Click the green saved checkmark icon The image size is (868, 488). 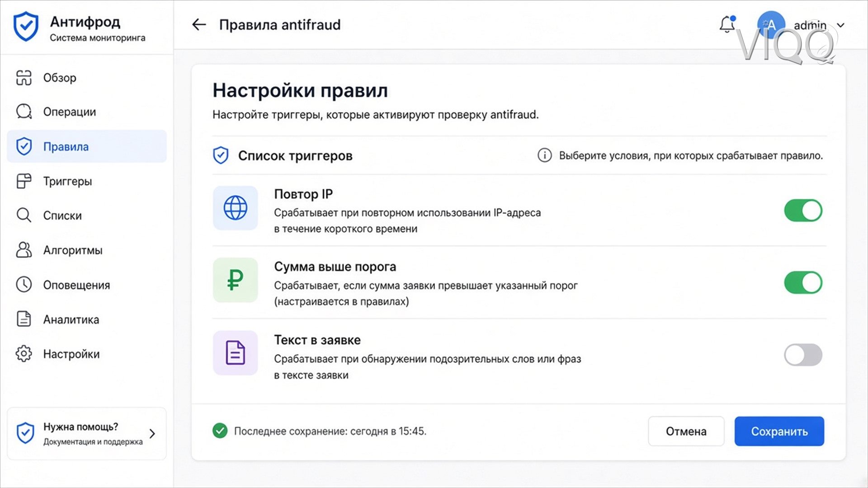click(x=220, y=431)
